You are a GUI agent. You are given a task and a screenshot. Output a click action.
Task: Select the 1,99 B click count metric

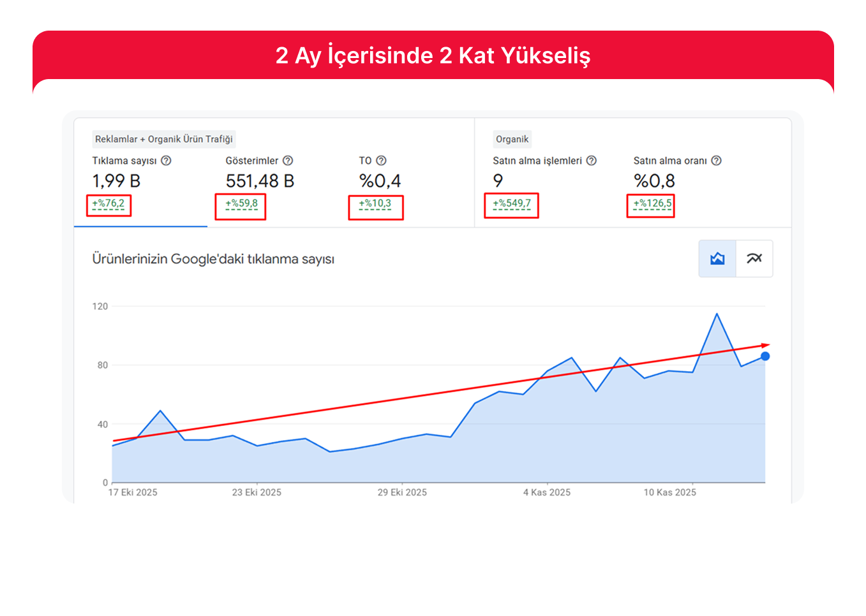[x=116, y=181]
